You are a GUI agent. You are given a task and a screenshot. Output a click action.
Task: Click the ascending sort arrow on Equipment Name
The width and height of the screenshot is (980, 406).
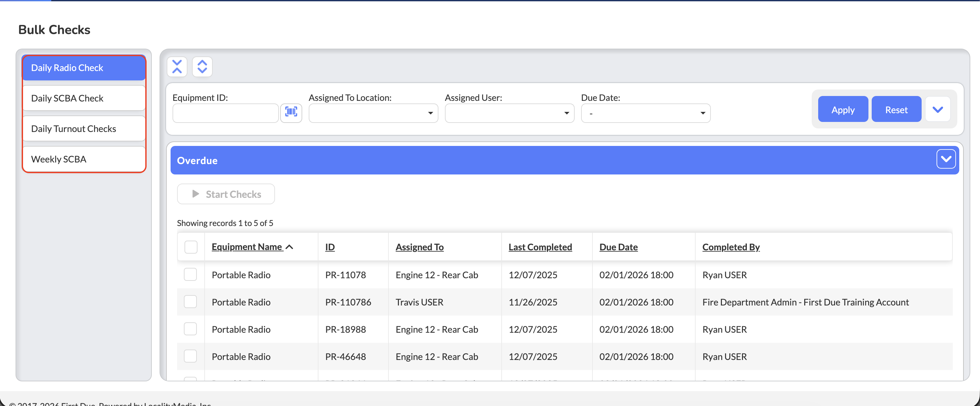point(290,247)
